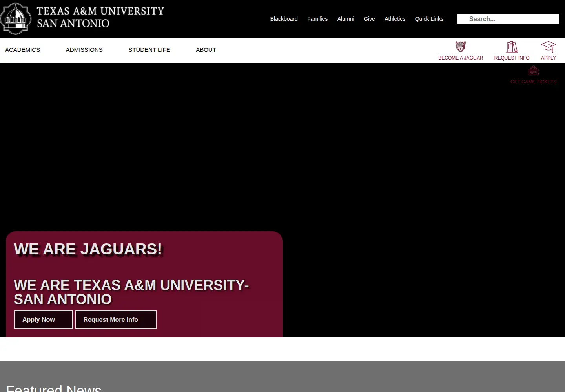Open the Academics menu
This screenshot has width=565, height=392.
click(22, 50)
